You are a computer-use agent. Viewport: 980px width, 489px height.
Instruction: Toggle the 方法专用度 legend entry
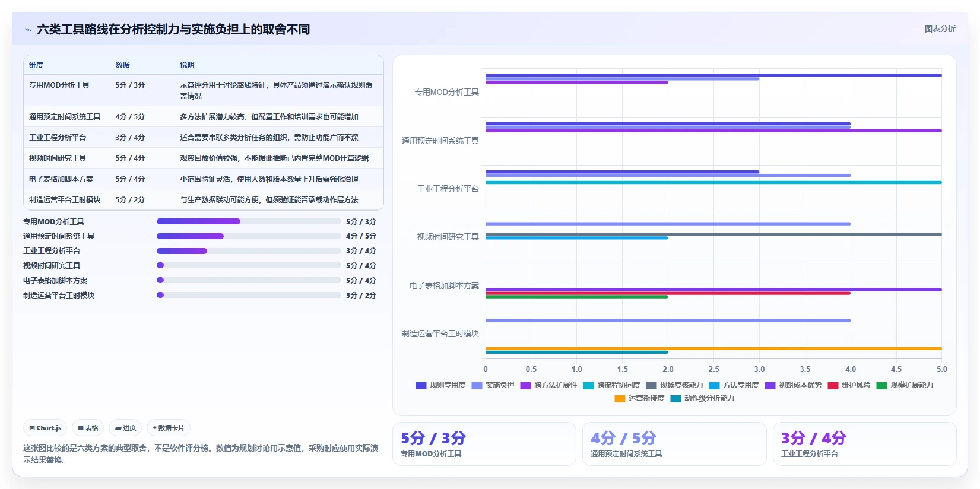[734, 385]
